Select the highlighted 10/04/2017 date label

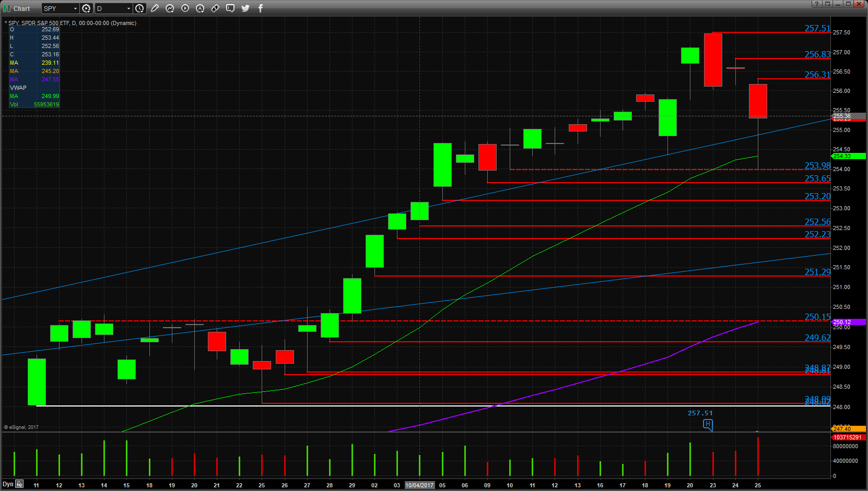(x=419, y=485)
